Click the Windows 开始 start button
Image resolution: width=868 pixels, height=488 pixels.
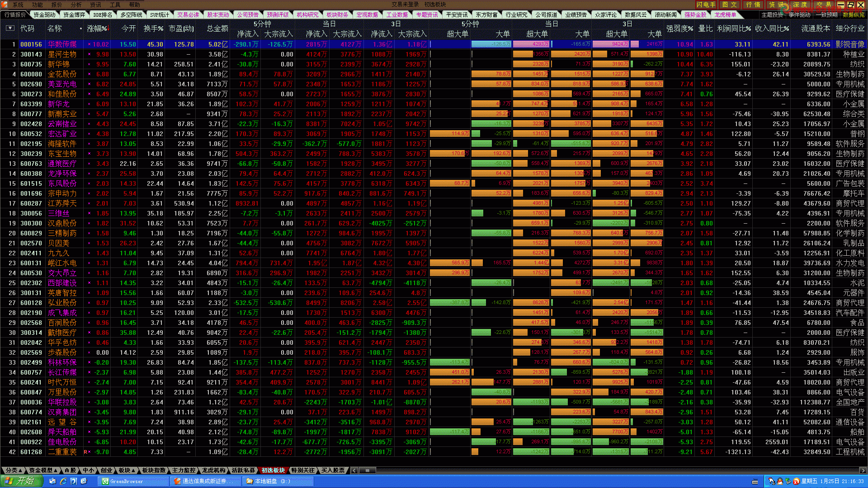coord(21,481)
